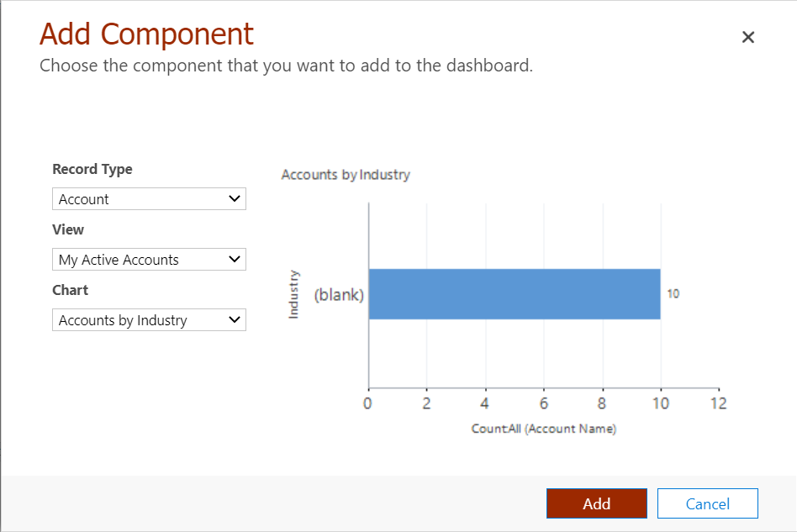Click the CountAll (Account Name) axis label
Image resolution: width=797 pixels, height=532 pixels.
click(544, 429)
